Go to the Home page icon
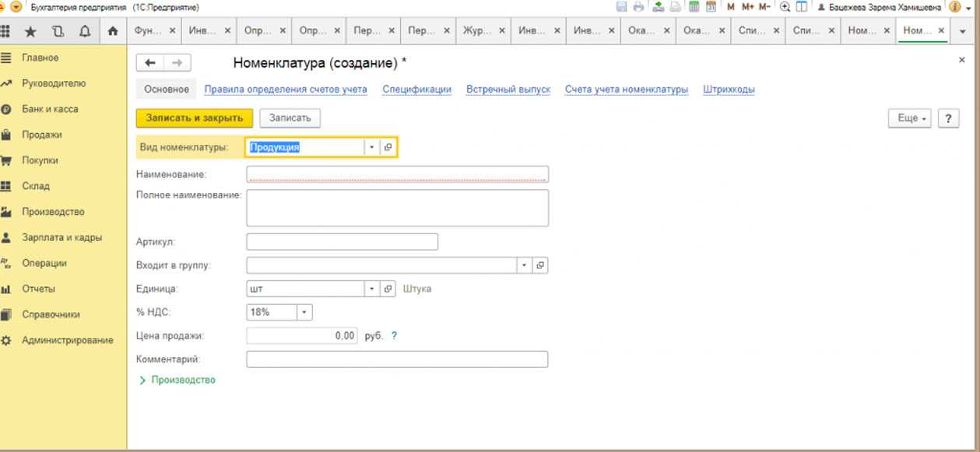The image size is (980, 452). 113,32
